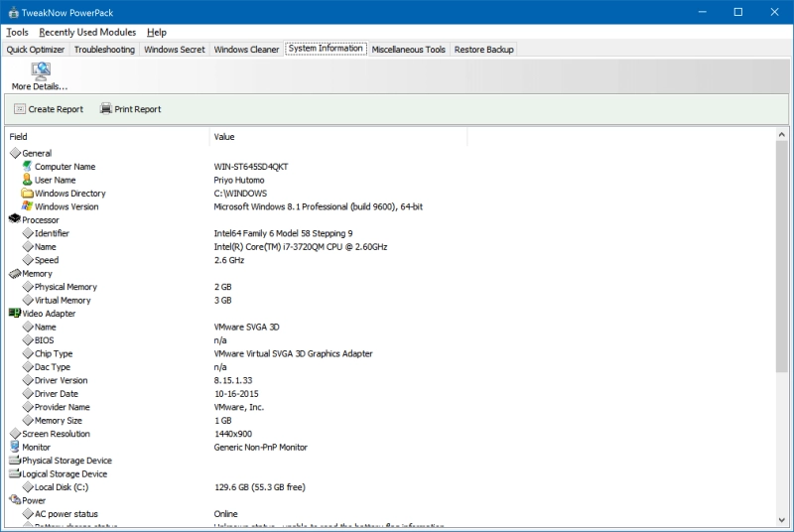Click the General diamond icon

(15, 153)
